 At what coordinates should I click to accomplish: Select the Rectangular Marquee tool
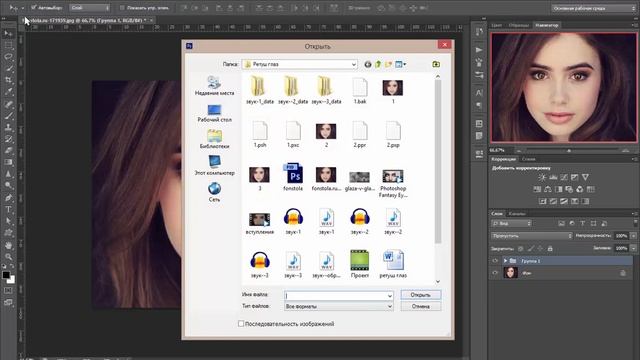[8, 45]
